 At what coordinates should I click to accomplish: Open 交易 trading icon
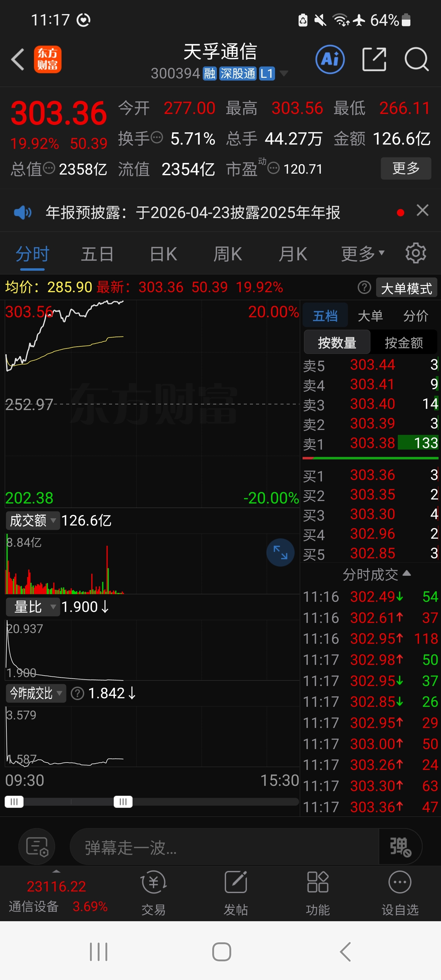pos(153,894)
